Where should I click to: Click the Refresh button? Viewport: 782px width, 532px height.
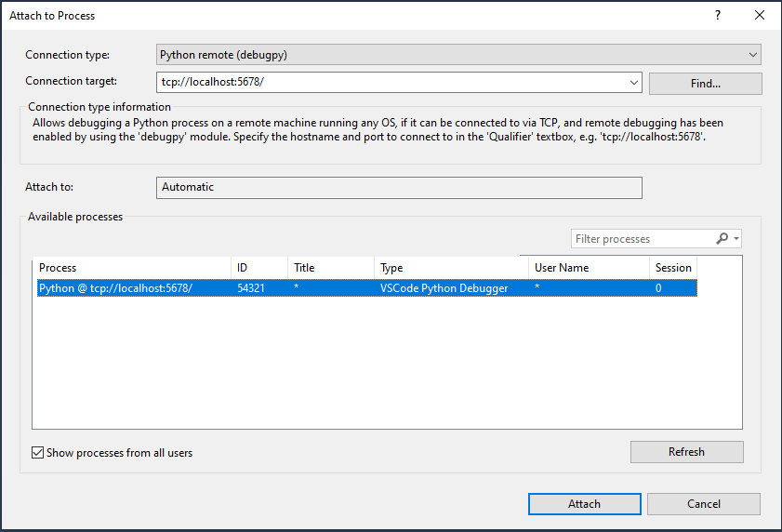coord(687,452)
